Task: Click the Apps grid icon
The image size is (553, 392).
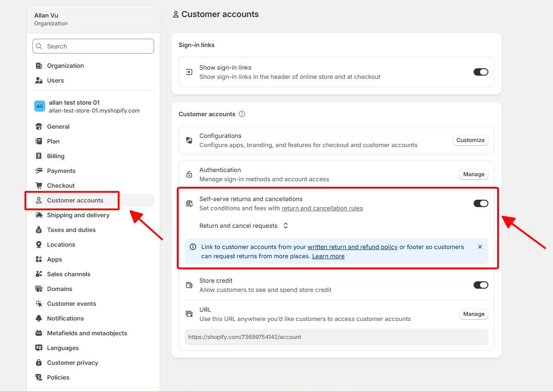Action: [39, 260]
